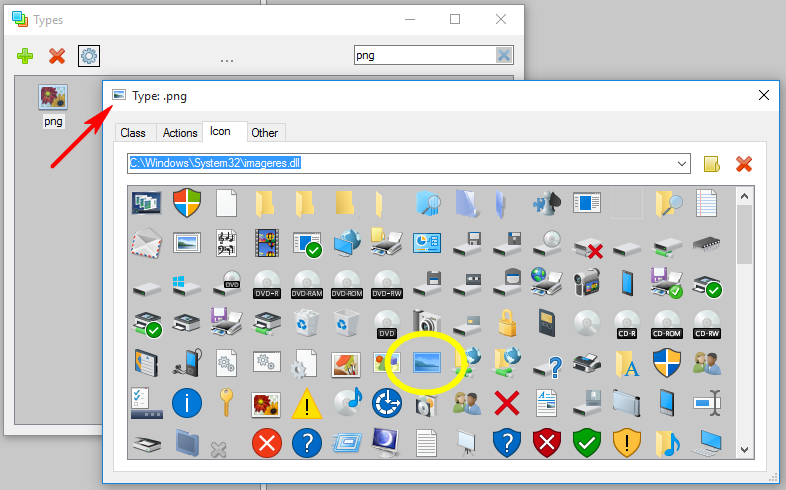Pick the gold key icon
The image size is (786, 490).
point(227,403)
